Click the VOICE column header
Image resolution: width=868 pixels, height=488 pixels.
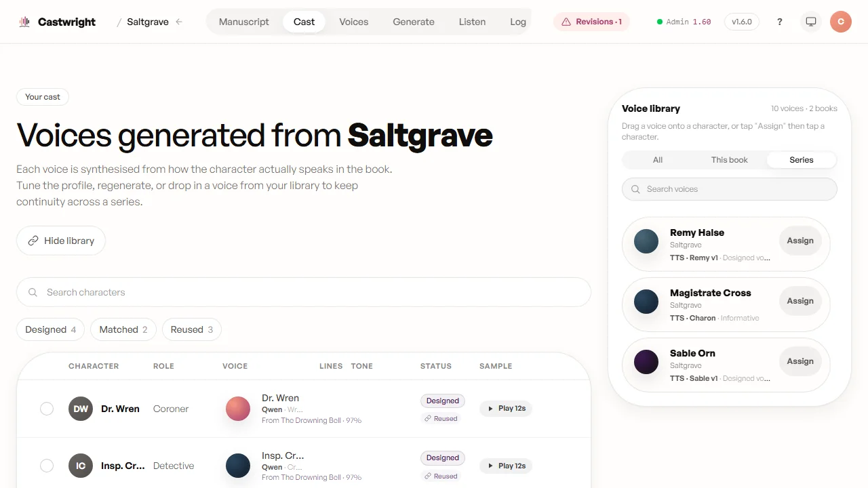click(235, 366)
